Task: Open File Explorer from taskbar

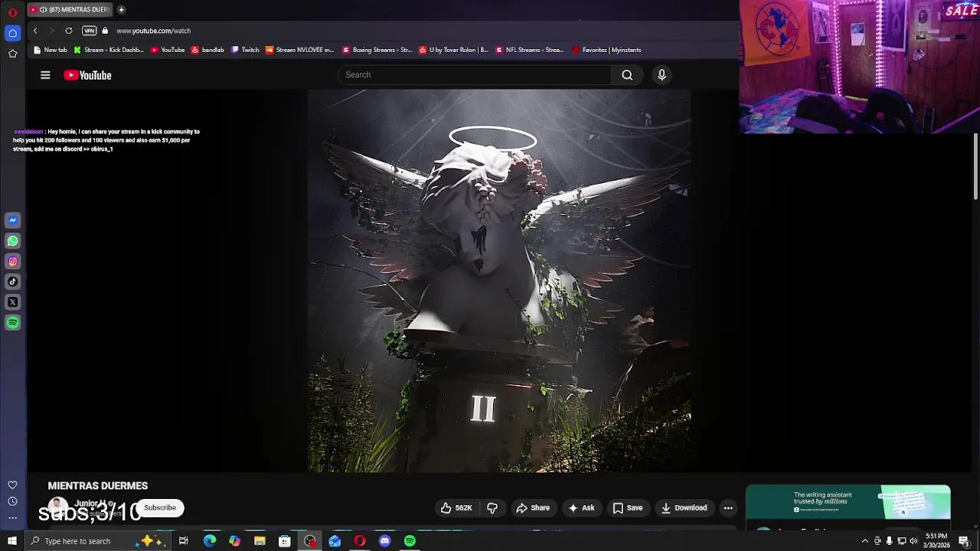Action: pos(260,541)
